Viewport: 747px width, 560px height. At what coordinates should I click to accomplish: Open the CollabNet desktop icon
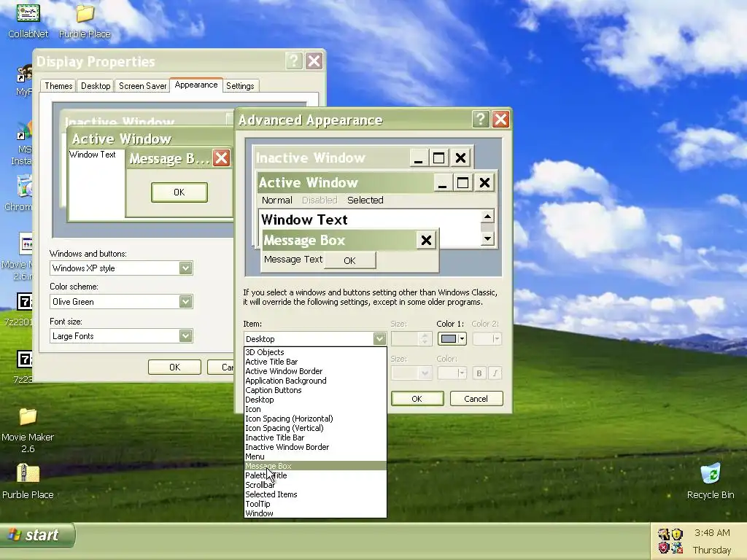[28, 19]
